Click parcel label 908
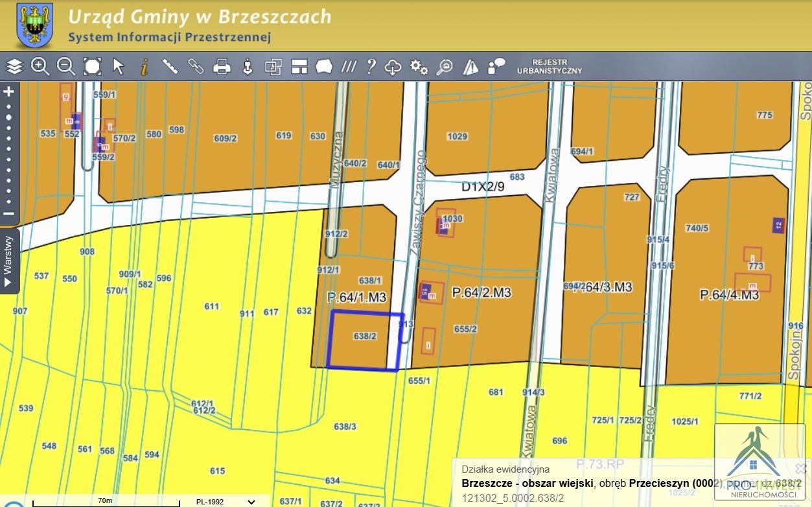Viewport: 812px width, 507px height. (x=87, y=252)
